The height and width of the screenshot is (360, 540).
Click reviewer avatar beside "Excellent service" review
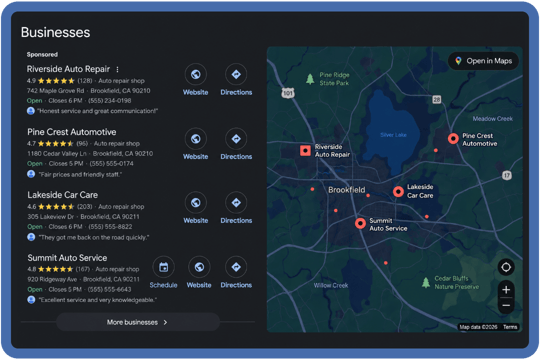pos(31,300)
